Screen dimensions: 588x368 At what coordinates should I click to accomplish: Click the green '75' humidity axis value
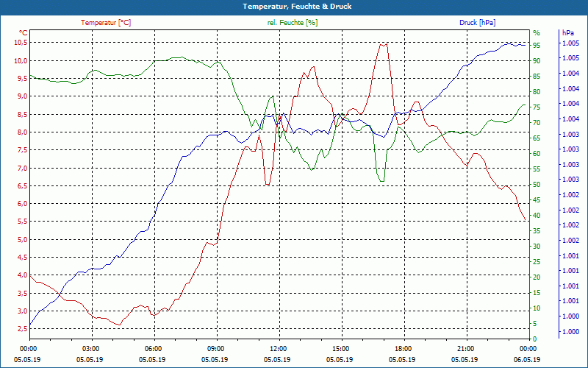[x=537, y=107]
